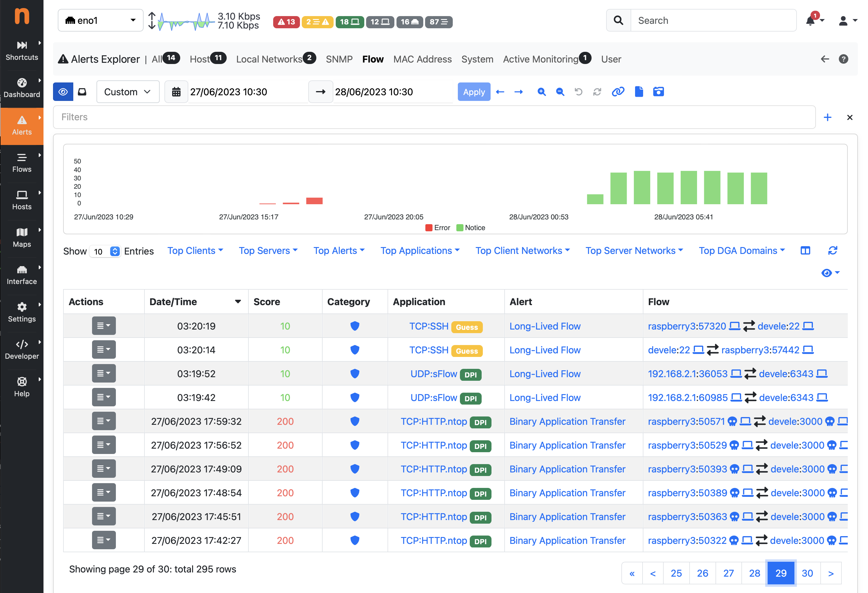Toggle the Notice legend series
This screenshot has height=593, width=868.
(x=471, y=228)
